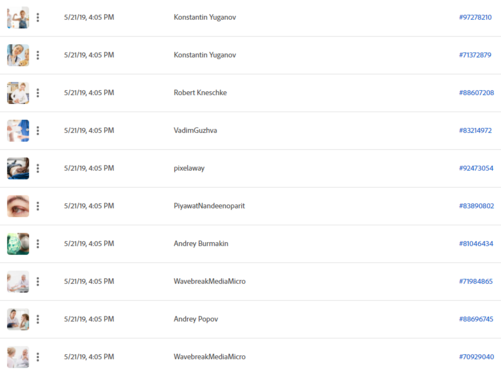Open three-dot menu for Andrey Popov row
Screen dimensions: 501x374
point(38,319)
